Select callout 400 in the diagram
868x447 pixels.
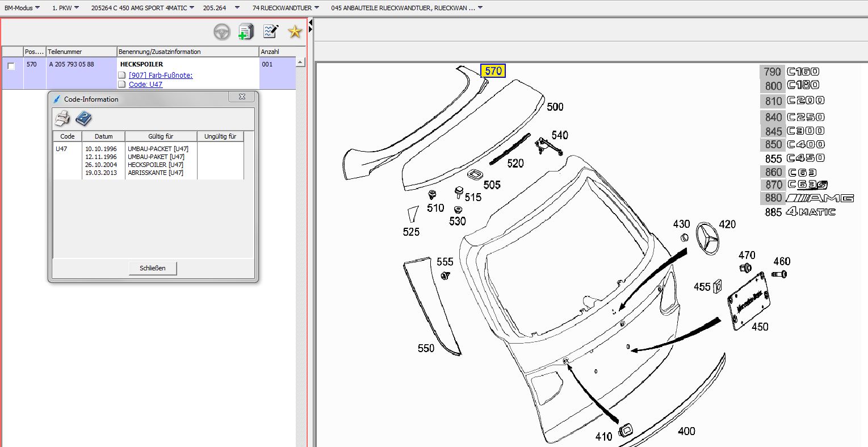[686, 431]
